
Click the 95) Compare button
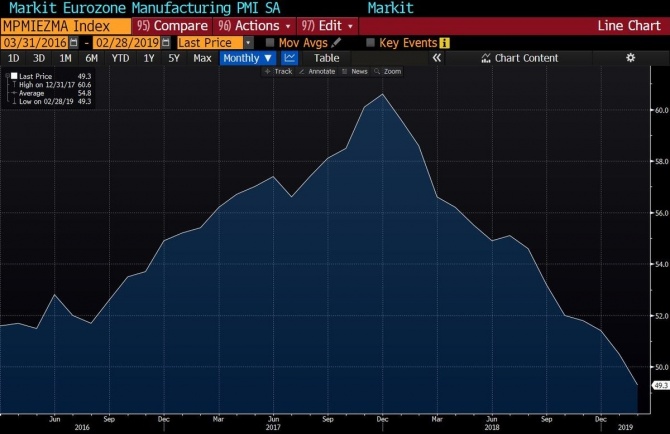point(172,26)
